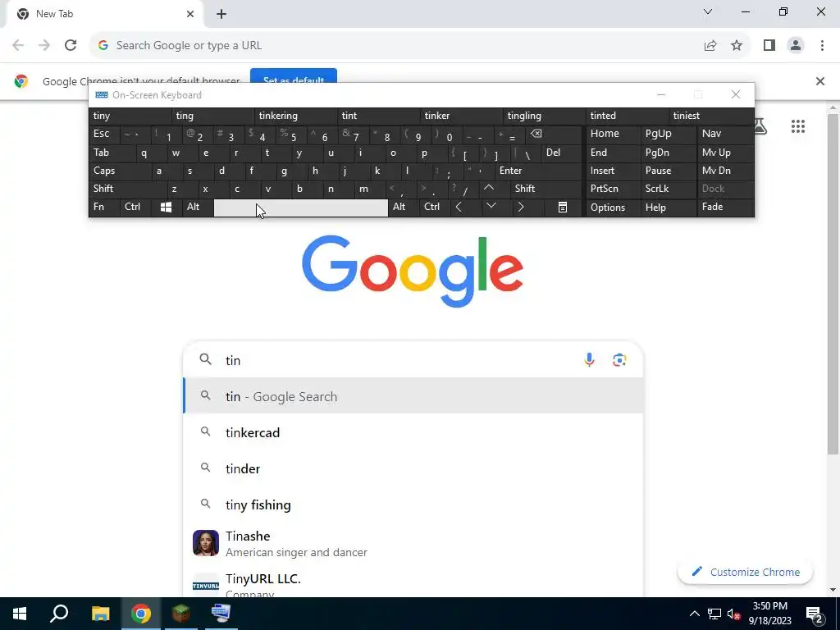Click the Chrome forward arrow
This screenshot has height=630, width=840.
coord(44,45)
